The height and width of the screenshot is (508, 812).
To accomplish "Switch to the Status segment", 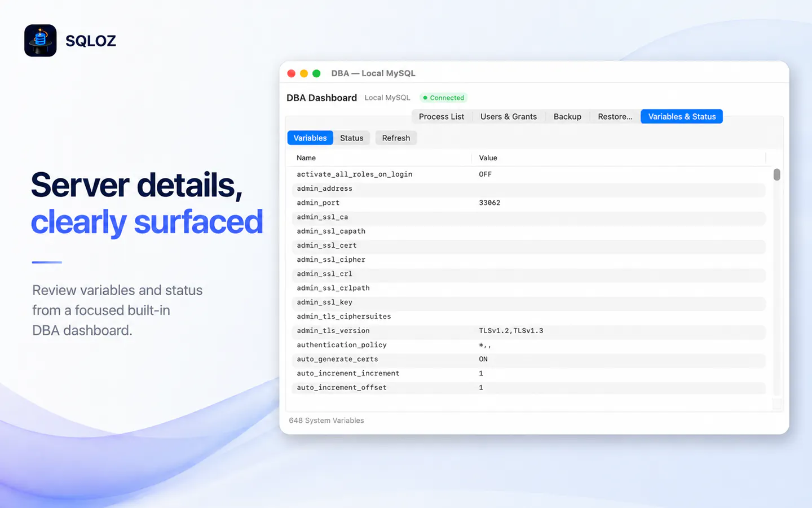I will pos(352,138).
